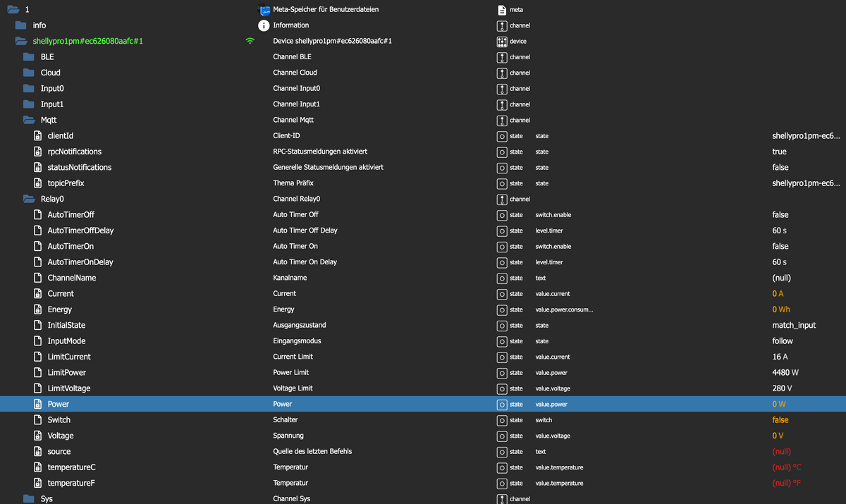Click the Energy locked file icon
846x504 pixels.
click(38, 309)
